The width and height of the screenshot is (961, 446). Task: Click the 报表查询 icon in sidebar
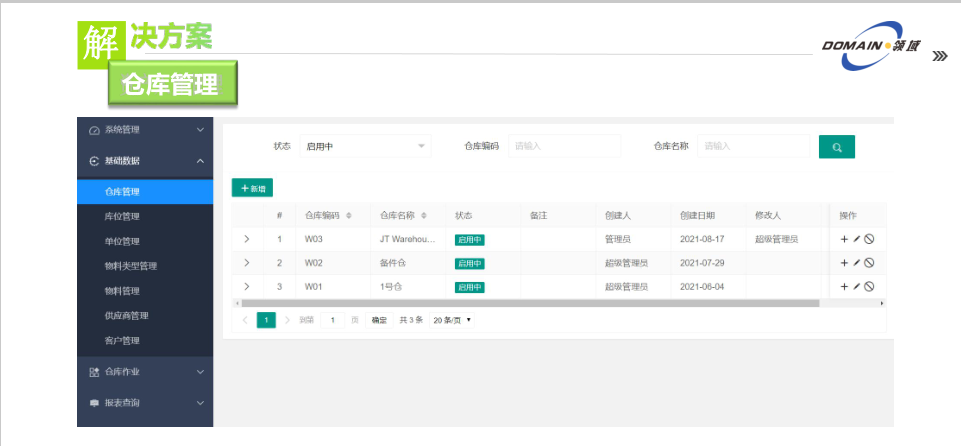(94, 403)
